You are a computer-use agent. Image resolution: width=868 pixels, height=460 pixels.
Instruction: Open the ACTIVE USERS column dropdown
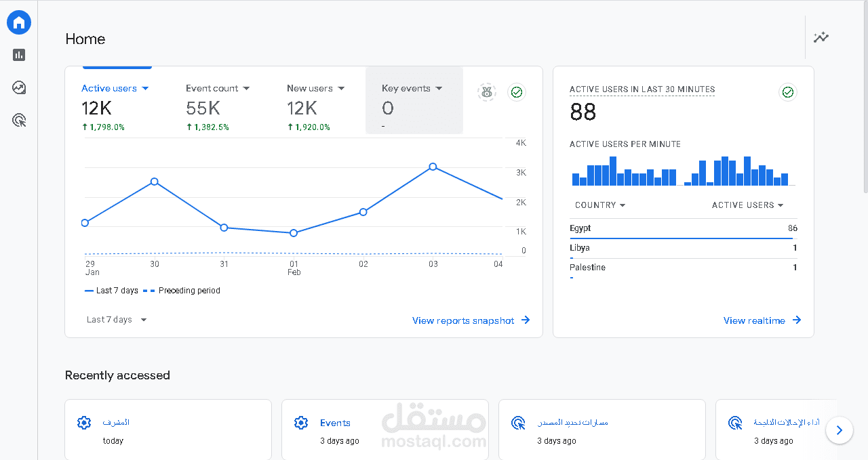(x=748, y=205)
